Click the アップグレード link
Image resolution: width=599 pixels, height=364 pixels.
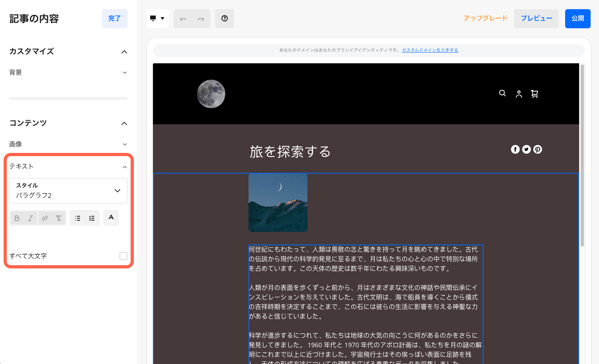pos(485,18)
